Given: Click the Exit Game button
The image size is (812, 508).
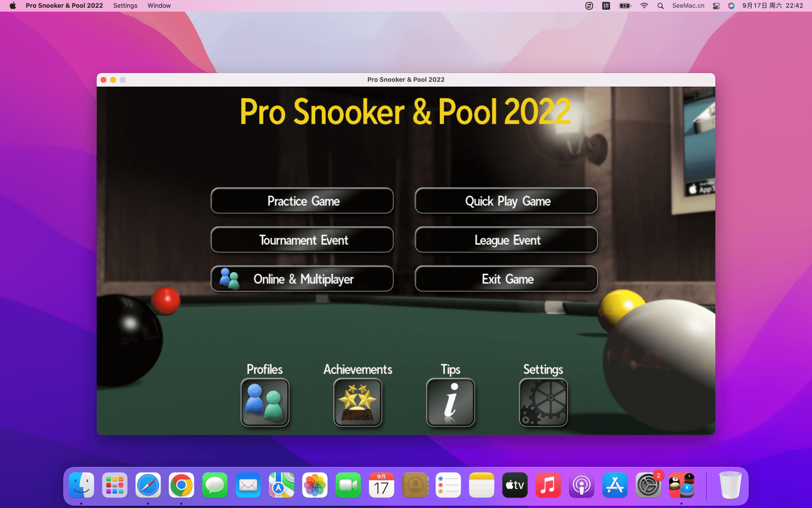Looking at the screenshot, I should click(x=506, y=279).
